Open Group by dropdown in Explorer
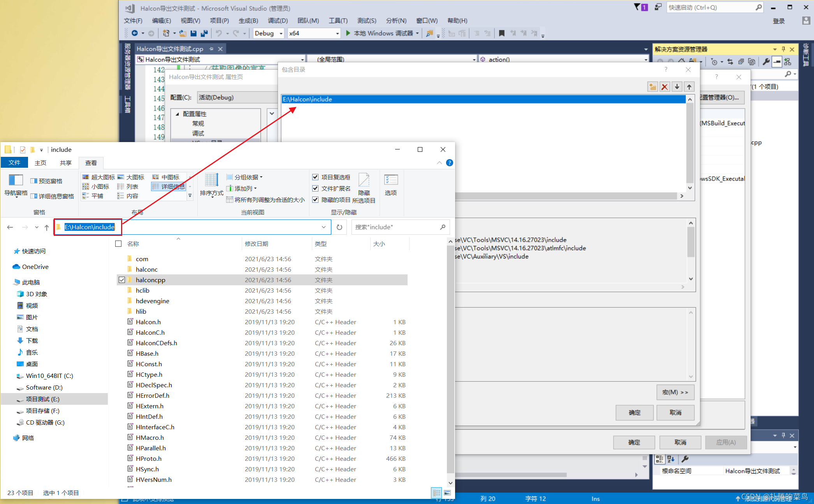The width and height of the screenshot is (814, 504). pos(244,177)
